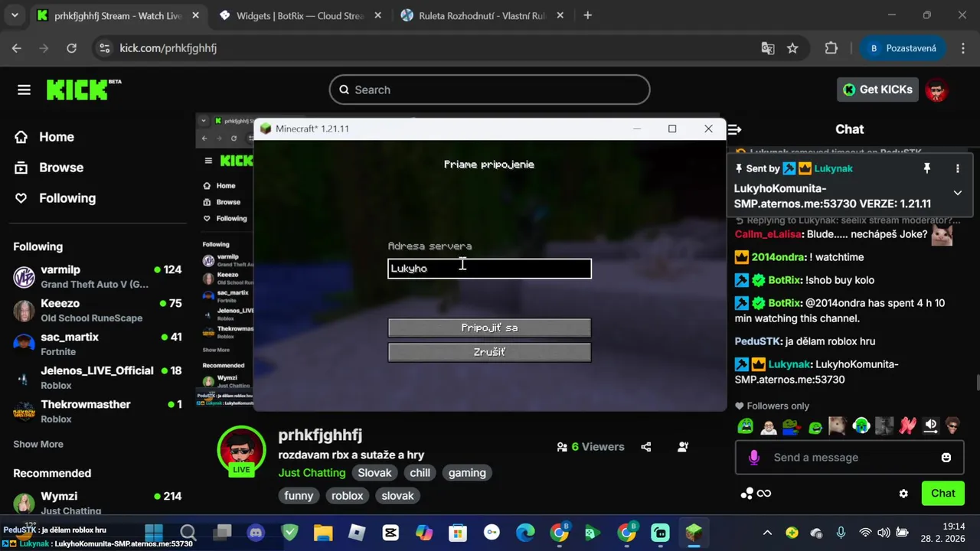Open the pinned message three-dot menu
The image size is (980, 551).
pyautogui.click(x=957, y=168)
